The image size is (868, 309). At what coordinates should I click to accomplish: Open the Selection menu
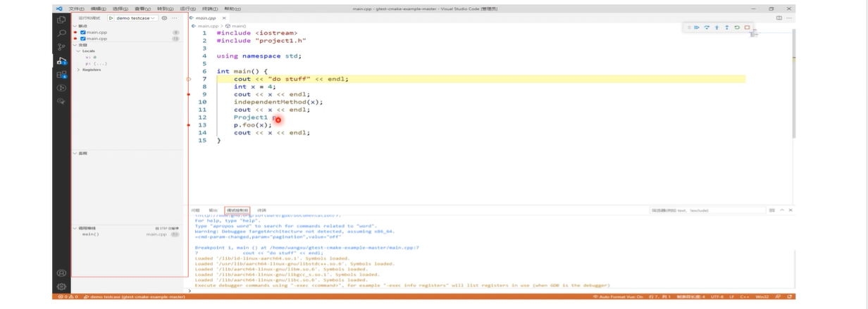(120, 8)
